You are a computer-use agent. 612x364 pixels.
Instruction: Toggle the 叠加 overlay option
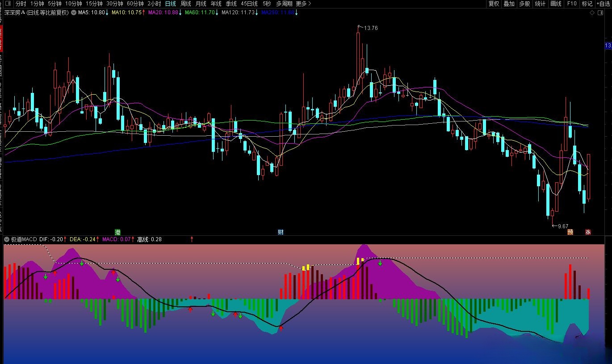(509, 4)
